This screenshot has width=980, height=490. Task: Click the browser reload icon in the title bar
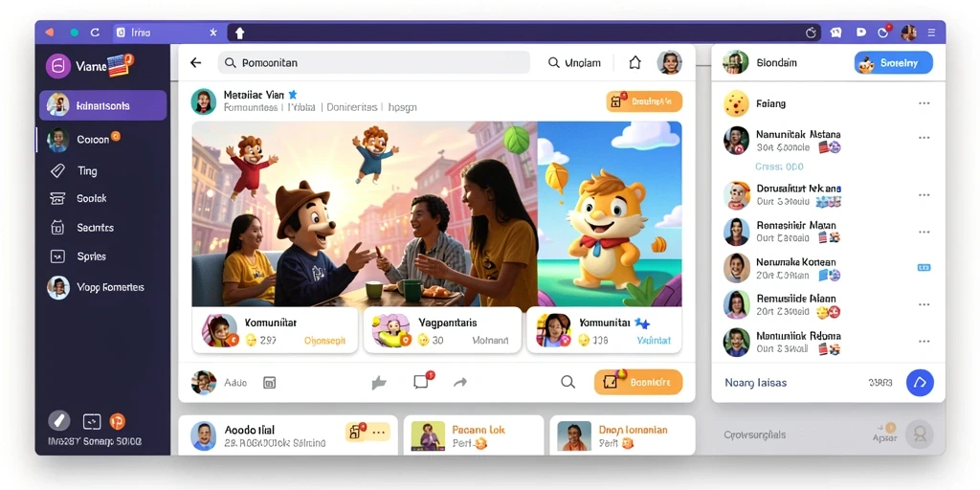click(x=95, y=33)
